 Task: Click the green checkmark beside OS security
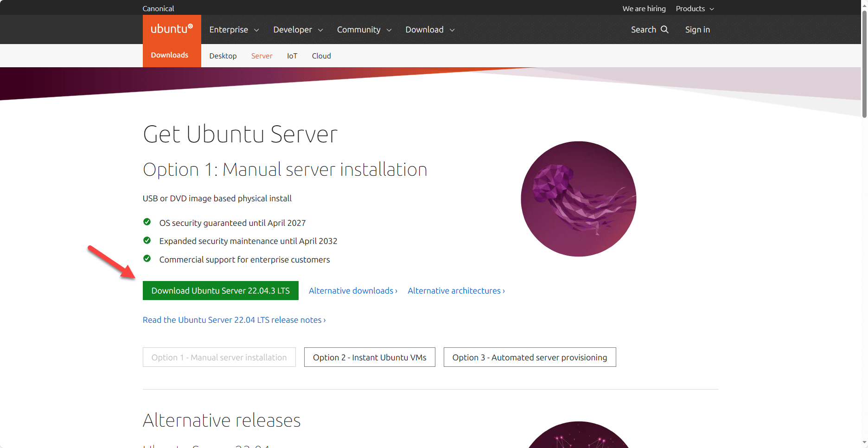pos(147,222)
